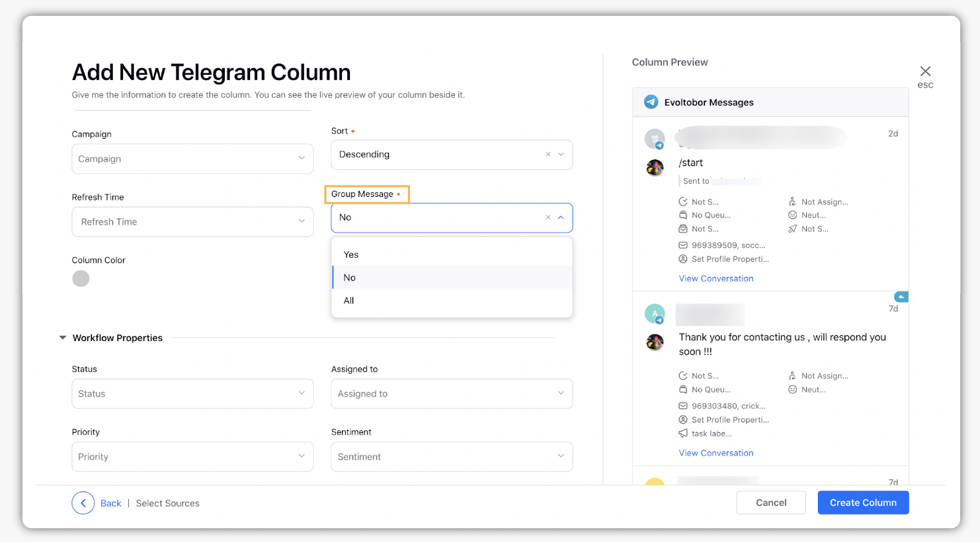Click the mail icon beside 969389509
Image resolution: width=980 pixels, height=542 pixels.
tap(683, 245)
